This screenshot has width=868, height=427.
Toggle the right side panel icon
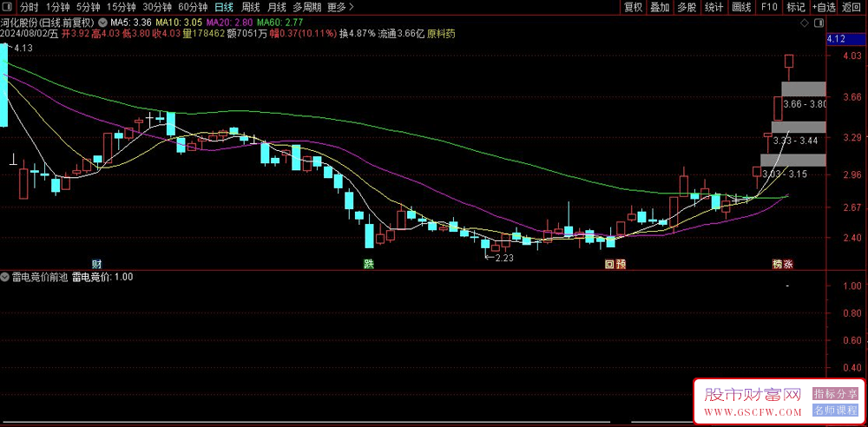[820, 23]
